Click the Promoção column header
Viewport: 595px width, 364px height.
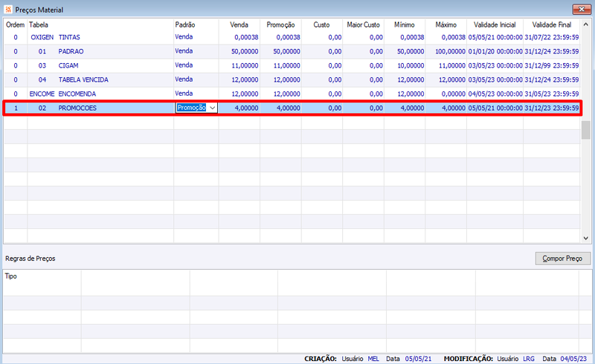280,25
